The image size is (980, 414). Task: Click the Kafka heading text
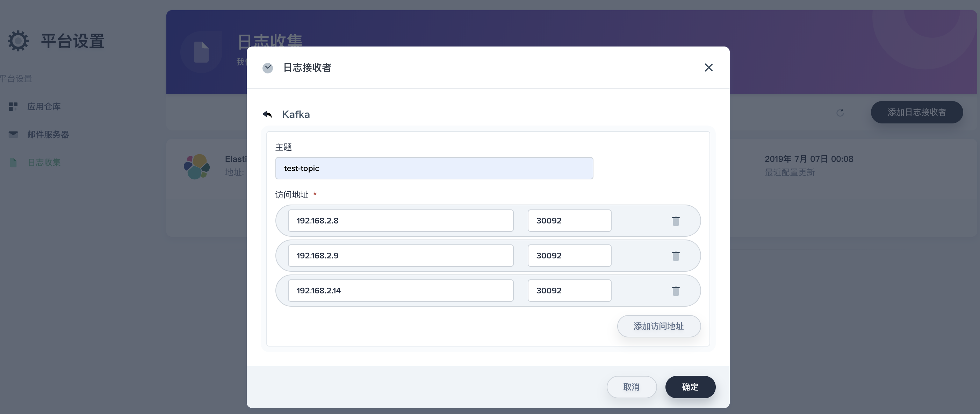(296, 114)
